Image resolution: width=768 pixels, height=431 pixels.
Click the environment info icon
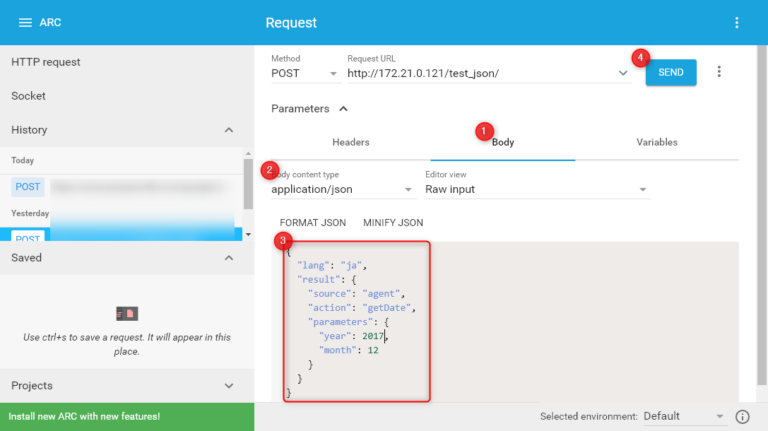pyautogui.click(x=742, y=416)
